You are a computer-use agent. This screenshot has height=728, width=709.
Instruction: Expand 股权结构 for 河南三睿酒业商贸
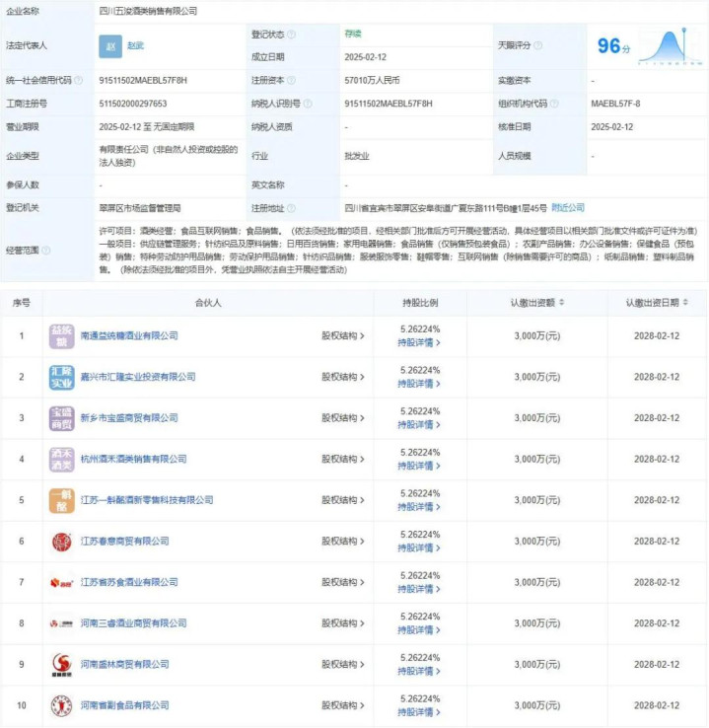point(343,623)
